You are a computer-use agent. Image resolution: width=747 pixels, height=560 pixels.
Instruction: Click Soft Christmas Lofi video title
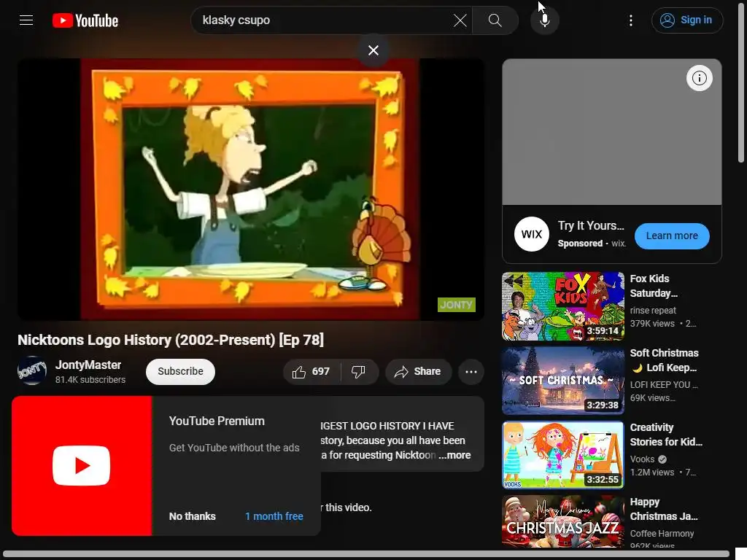pyautogui.click(x=664, y=360)
